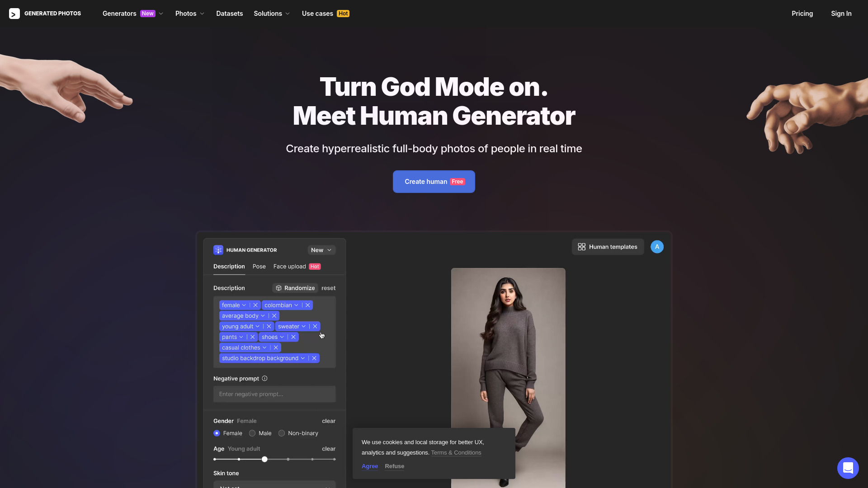Select Female radio button under Gender
Image resolution: width=868 pixels, height=488 pixels.
pyautogui.click(x=217, y=433)
